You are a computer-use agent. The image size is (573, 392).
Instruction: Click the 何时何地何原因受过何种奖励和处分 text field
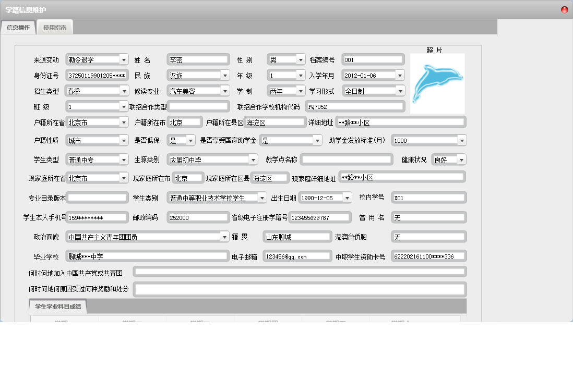(x=300, y=289)
